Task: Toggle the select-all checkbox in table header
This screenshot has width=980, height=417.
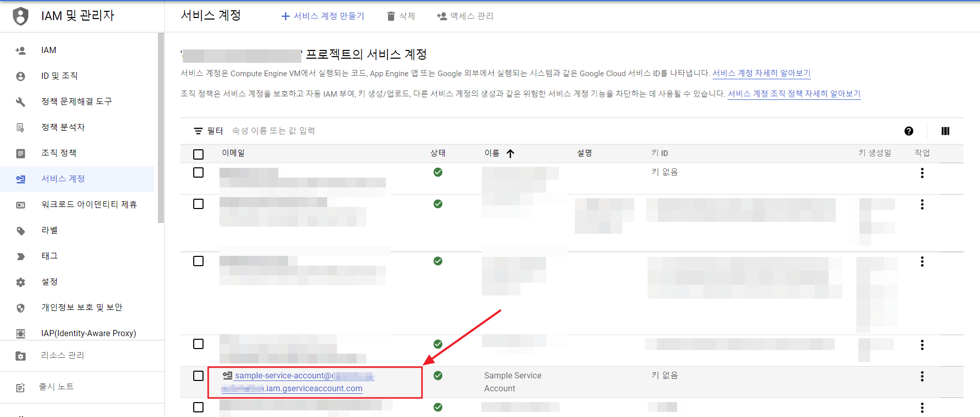Action: (198, 154)
